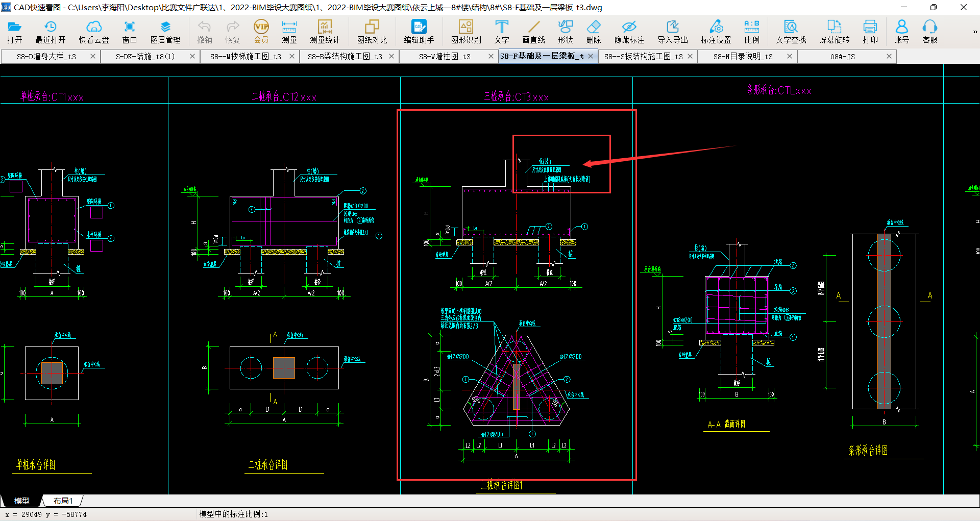This screenshot has width=980, height=521.
Task: Open the VIP 会员 membership icon
Action: [261, 32]
